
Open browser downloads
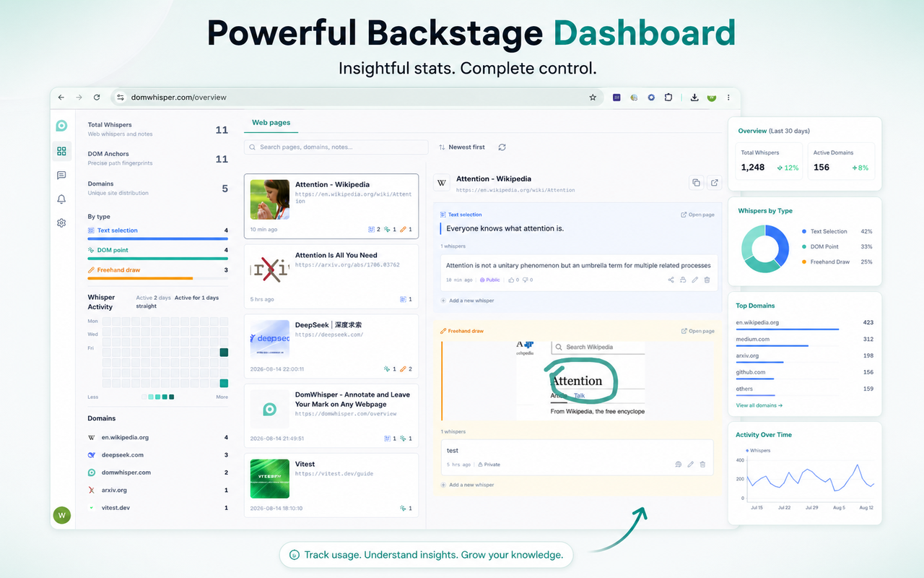694,98
